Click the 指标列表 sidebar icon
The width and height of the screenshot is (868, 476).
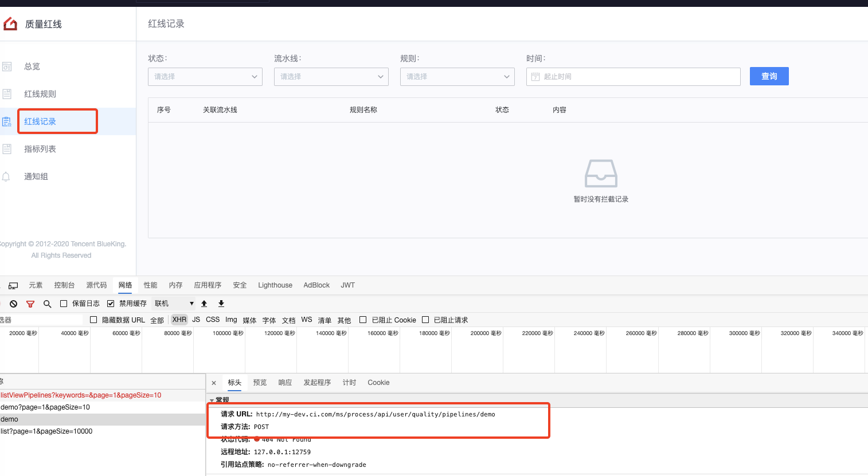point(7,149)
